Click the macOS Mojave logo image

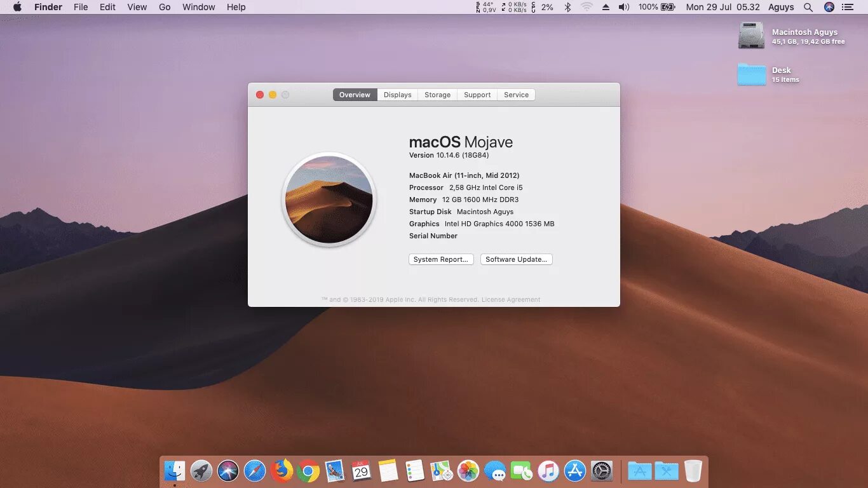point(329,200)
